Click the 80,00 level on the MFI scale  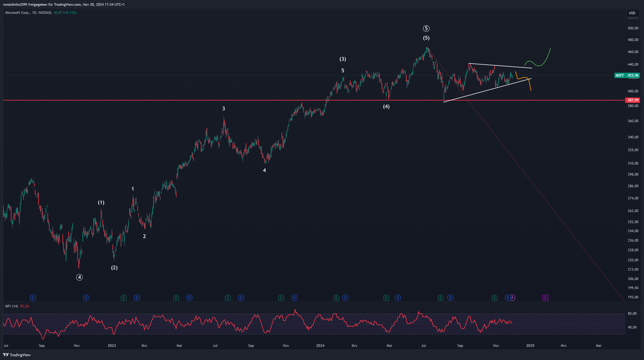632,313
